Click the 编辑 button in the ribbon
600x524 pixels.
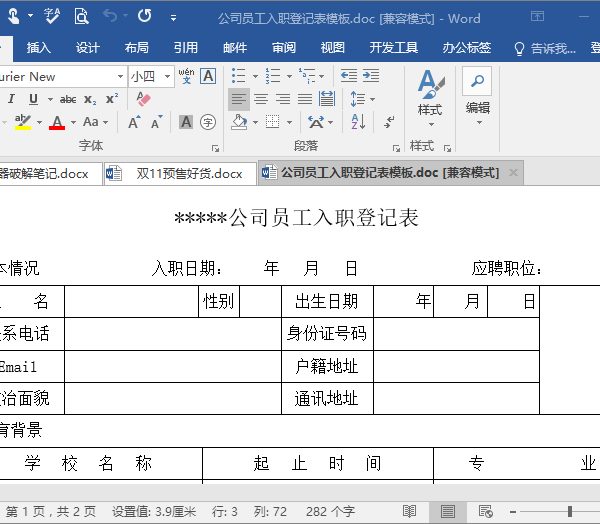click(x=478, y=94)
